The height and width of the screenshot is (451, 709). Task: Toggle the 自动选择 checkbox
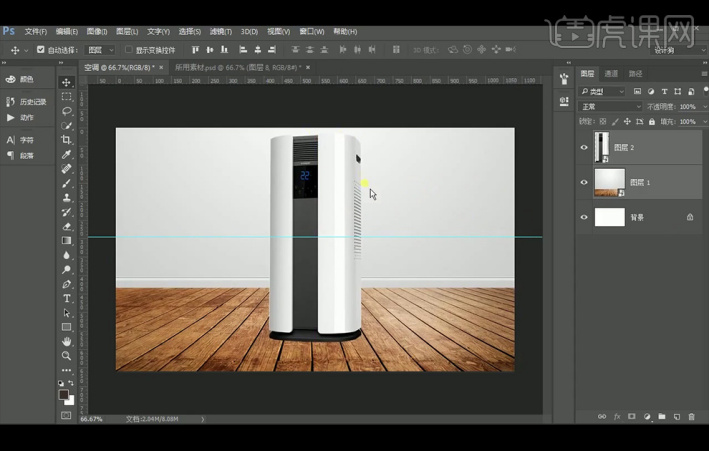coord(41,49)
